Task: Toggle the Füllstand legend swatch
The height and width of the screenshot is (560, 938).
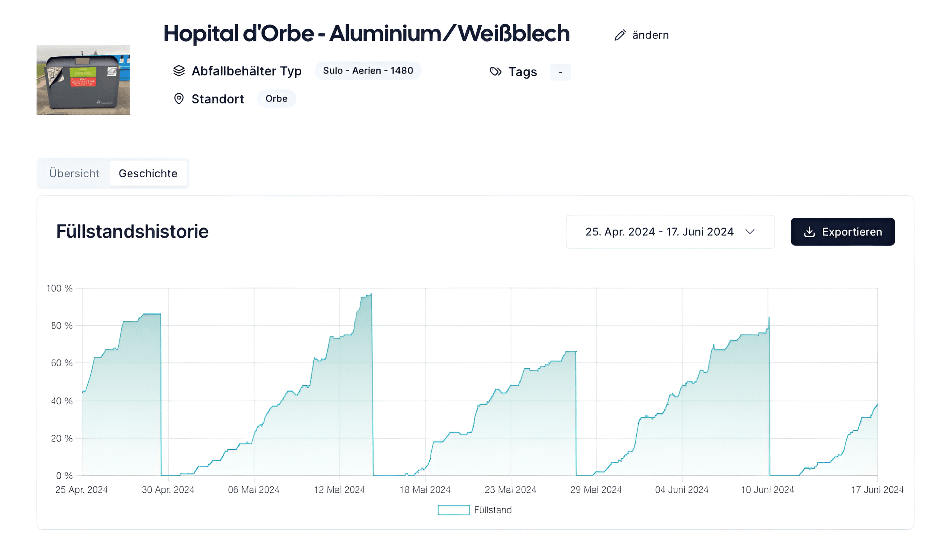Action: point(453,510)
